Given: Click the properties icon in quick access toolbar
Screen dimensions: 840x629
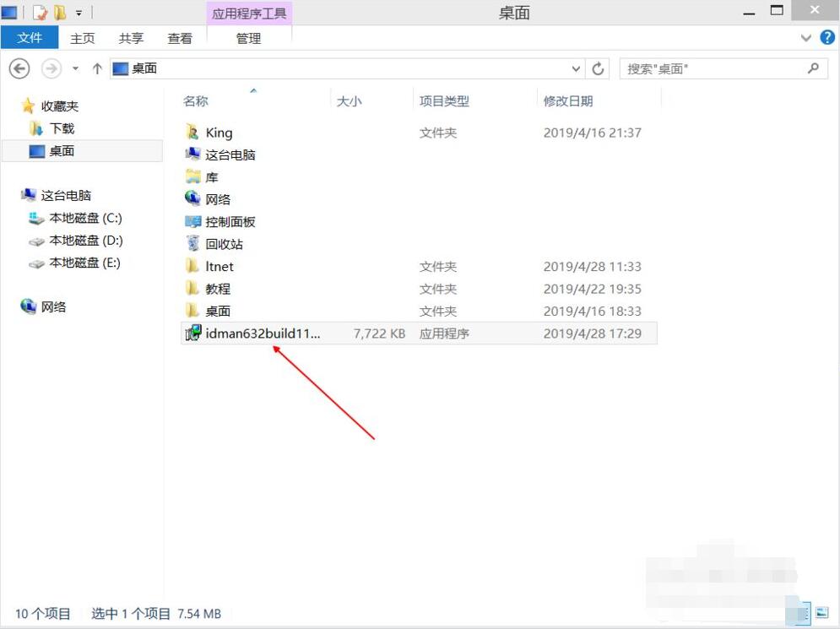Looking at the screenshot, I should pos(41,13).
